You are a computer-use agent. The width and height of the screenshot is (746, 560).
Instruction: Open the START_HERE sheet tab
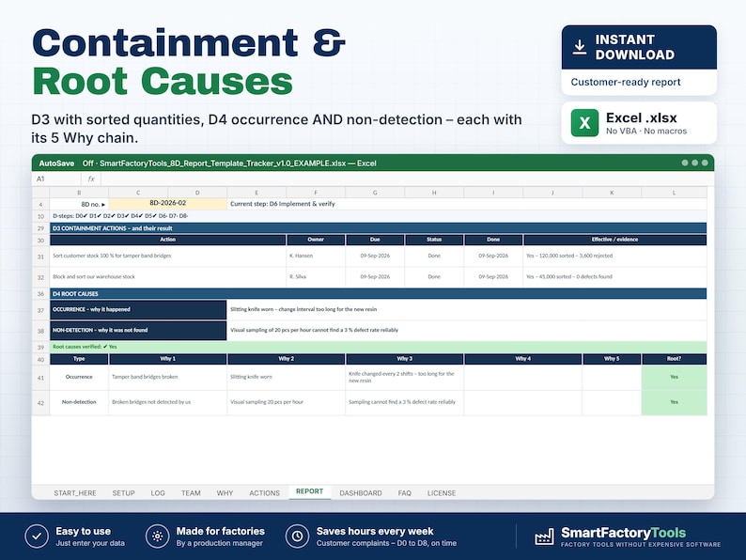pos(75,493)
